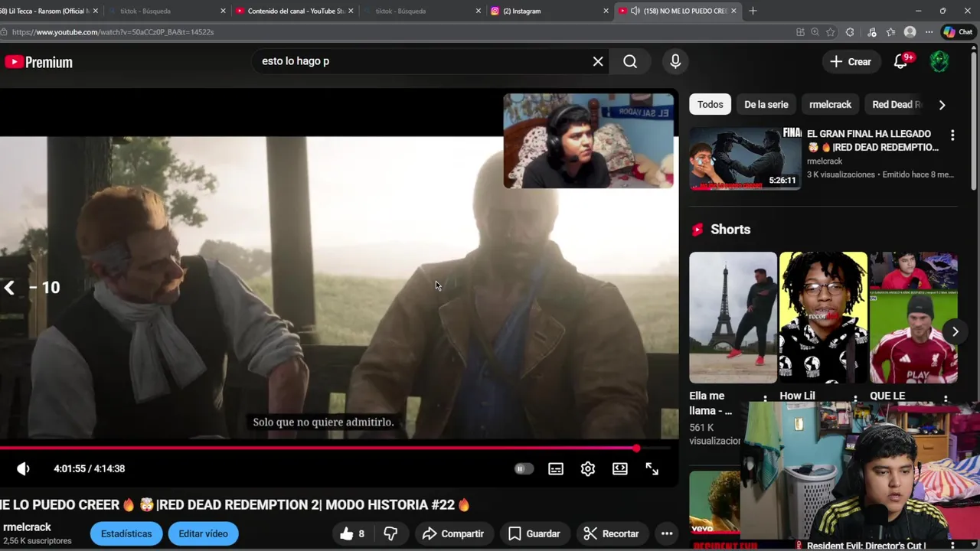The width and height of the screenshot is (980, 551).
Task: Open options for EL GRAN FINAL video
Action: click(952, 135)
